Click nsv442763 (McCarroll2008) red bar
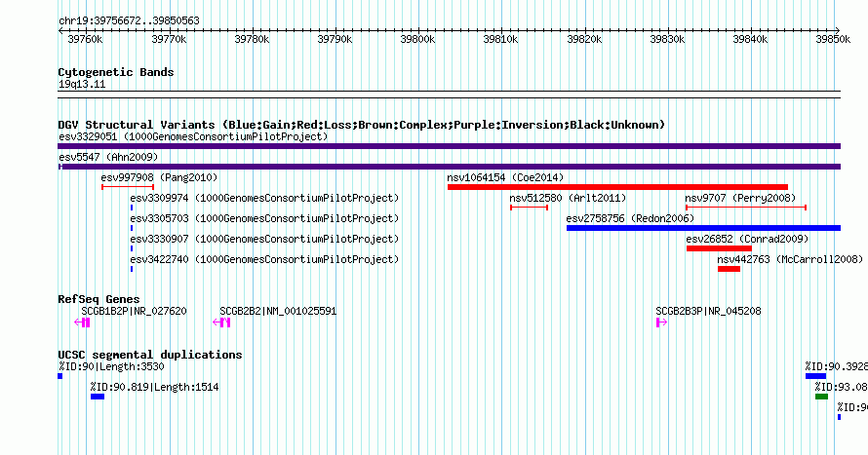Viewport: 868px width, 455px height. click(729, 269)
